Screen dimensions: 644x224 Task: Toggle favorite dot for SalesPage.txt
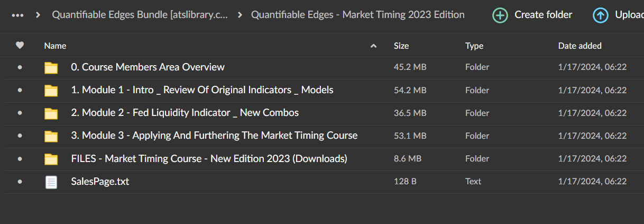pyautogui.click(x=20, y=182)
